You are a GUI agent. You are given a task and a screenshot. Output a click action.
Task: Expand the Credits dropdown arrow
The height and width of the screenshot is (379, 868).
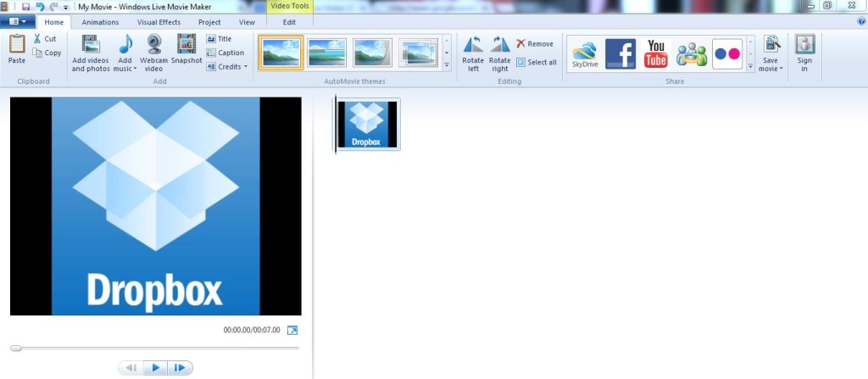pos(245,66)
